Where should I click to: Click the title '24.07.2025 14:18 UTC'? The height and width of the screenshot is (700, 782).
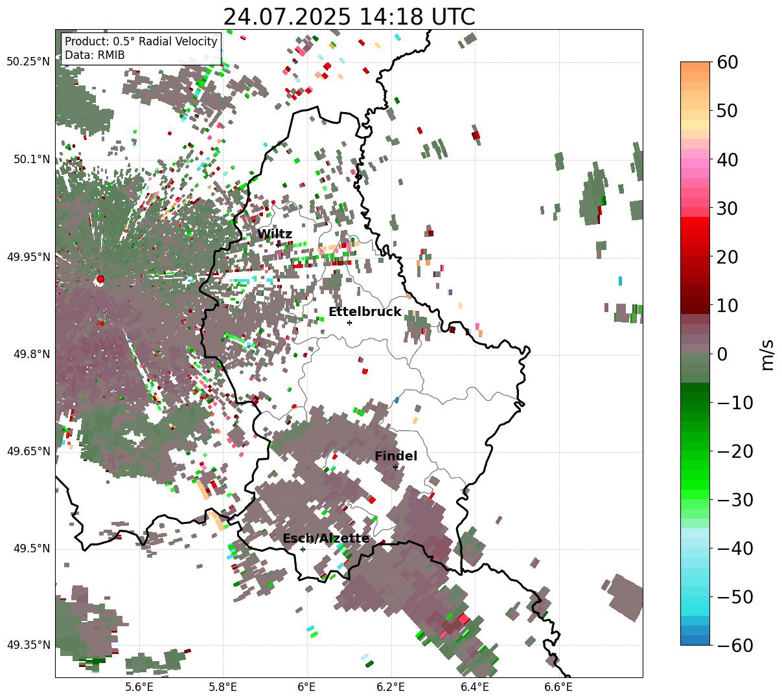(x=349, y=16)
